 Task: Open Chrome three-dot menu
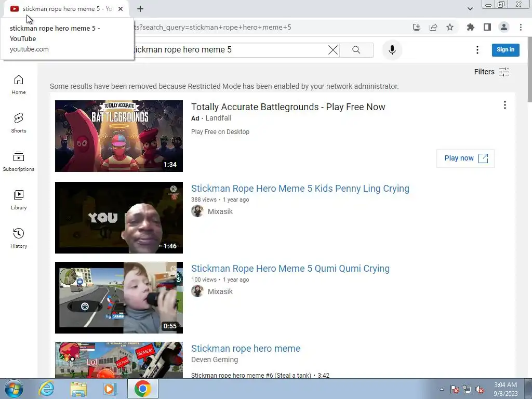(521, 27)
